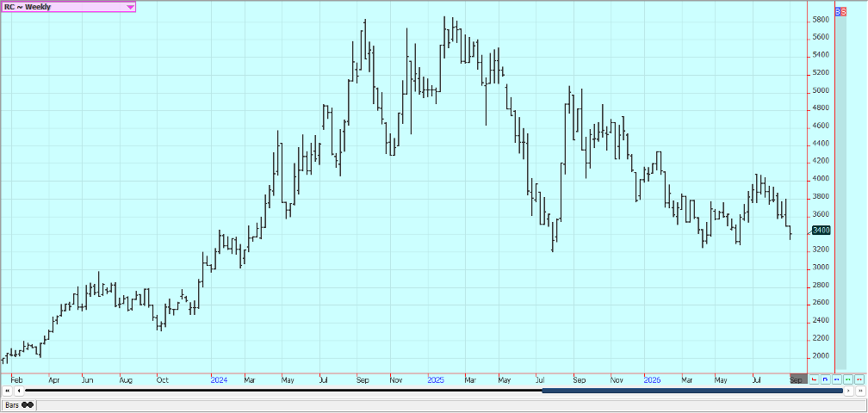Click the red dash icon at far right
The width and height of the screenshot is (868, 413).
859,379
